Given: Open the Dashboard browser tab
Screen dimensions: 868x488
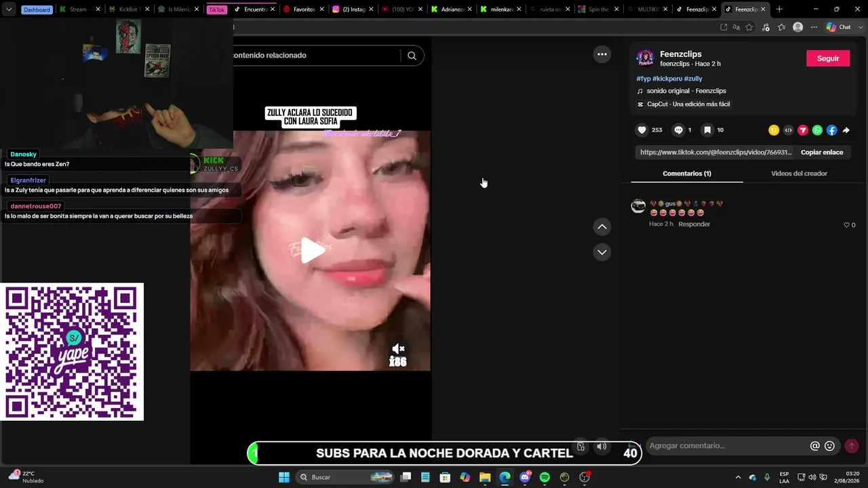Looking at the screenshot, I should click(x=37, y=9).
